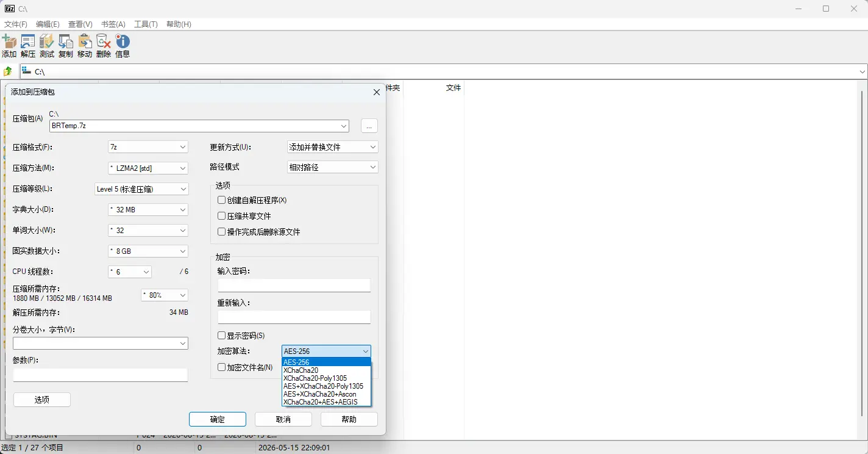
Task: Click the 解压 (Extract) toolbar icon
Action: (28, 46)
